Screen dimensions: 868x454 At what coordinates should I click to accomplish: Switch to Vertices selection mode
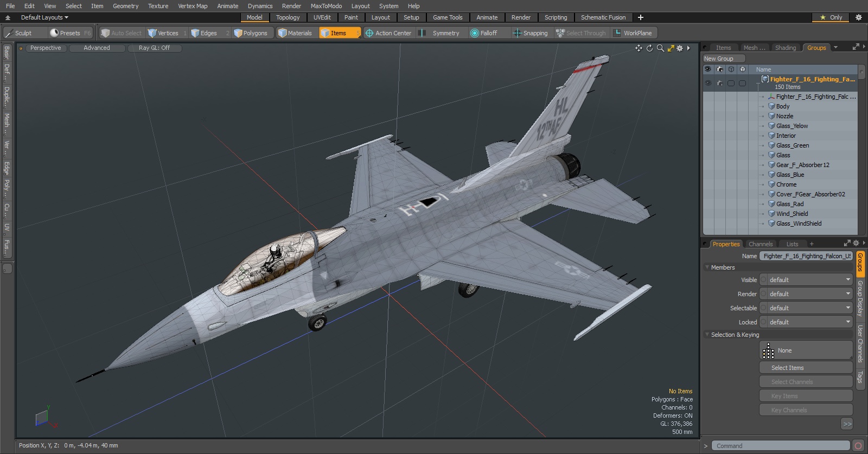pos(167,33)
